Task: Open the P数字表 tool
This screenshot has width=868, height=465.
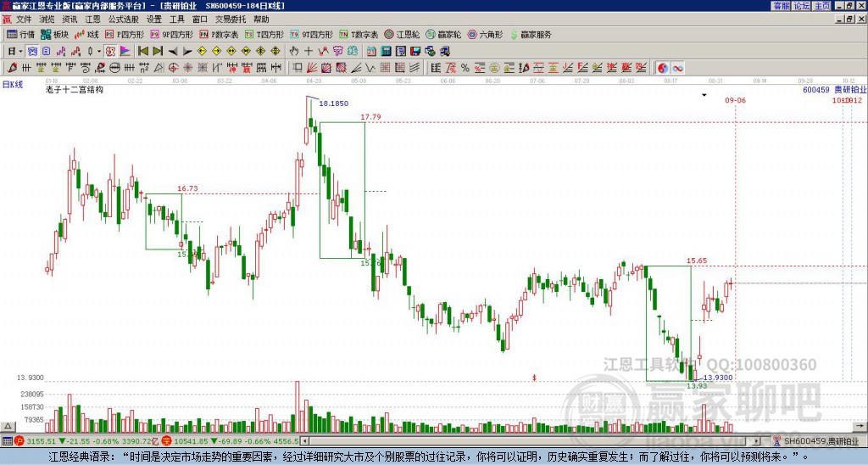Action: (219, 34)
